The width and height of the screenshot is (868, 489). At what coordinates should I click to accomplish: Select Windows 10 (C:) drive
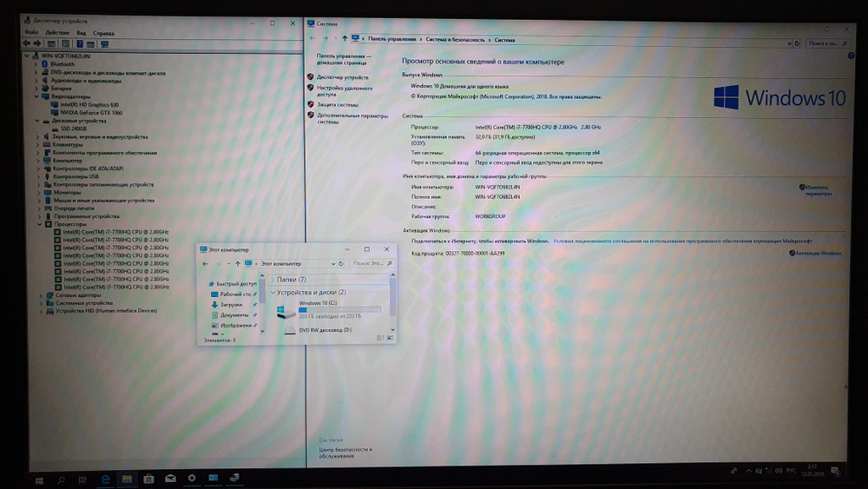pos(329,310)
